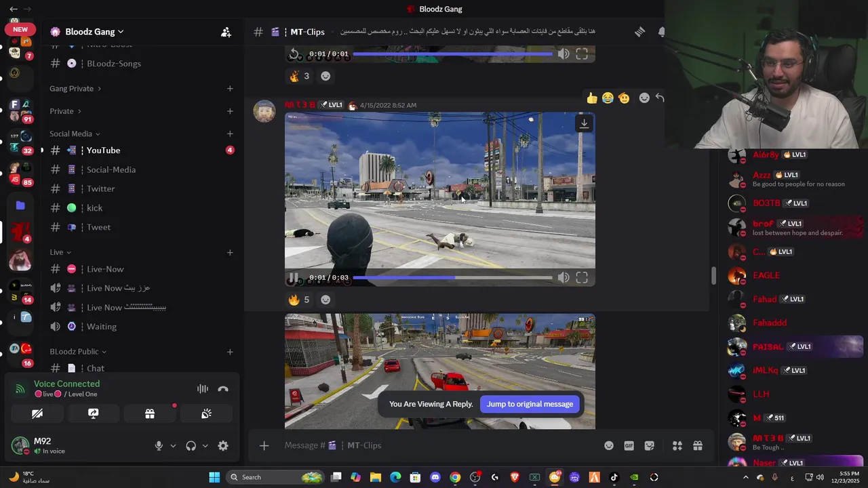Open microphone input device dropdown arrow
The image size is (868, 488).
point(173,446)
